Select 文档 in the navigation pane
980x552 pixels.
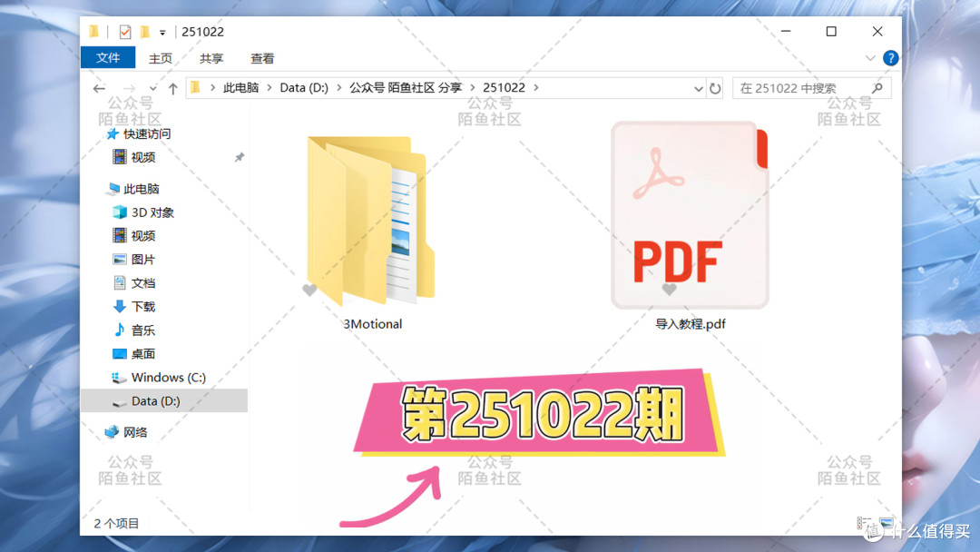[142, 283]
